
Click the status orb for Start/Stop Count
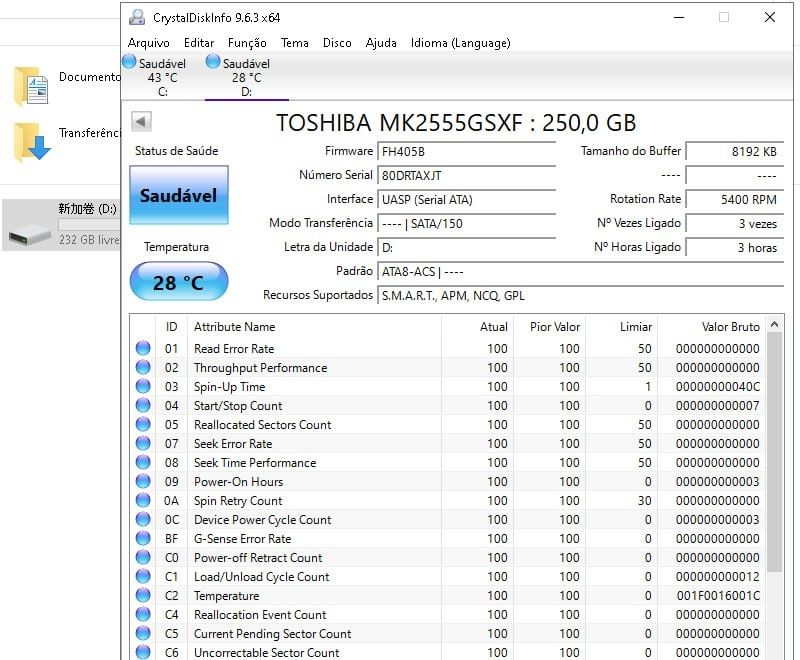coord(143,405)
